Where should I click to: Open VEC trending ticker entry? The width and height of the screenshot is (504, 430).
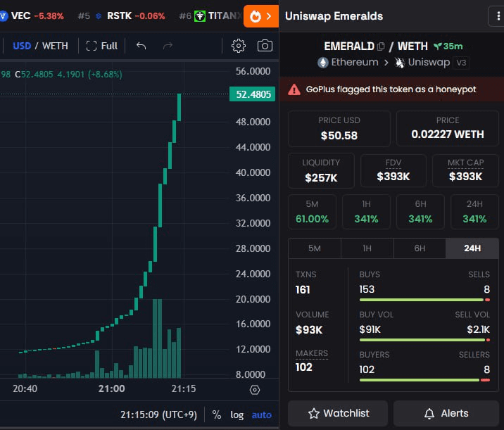click(32, 16)
